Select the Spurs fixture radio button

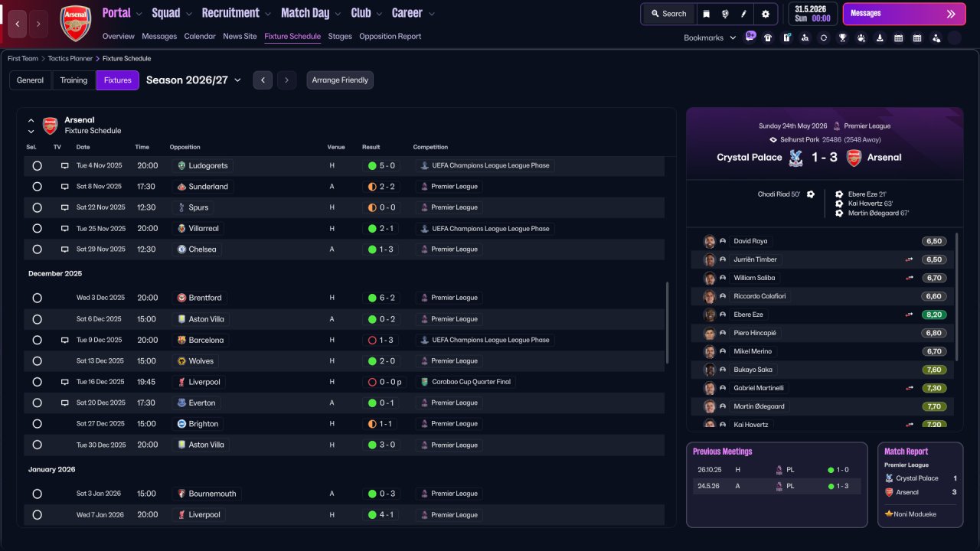[x=37, y=207]
